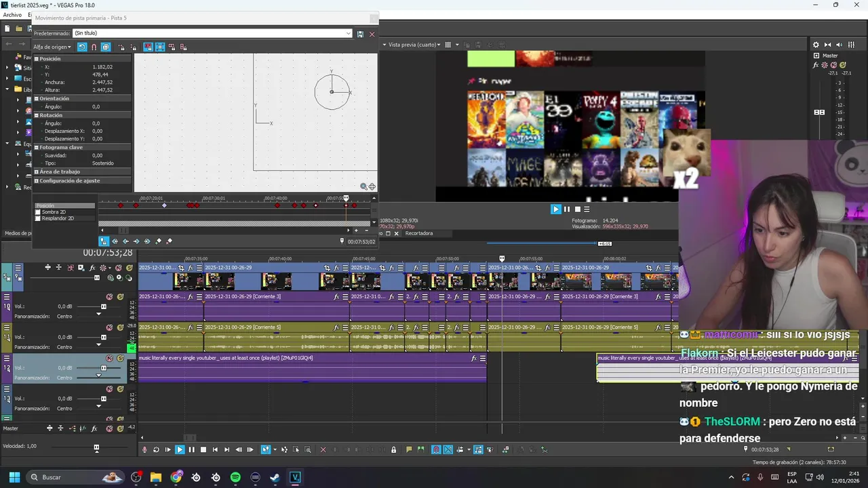This screenshot has width=868, height=488.
Task: Click Velocidad rate slider handle
Action: 96,448
